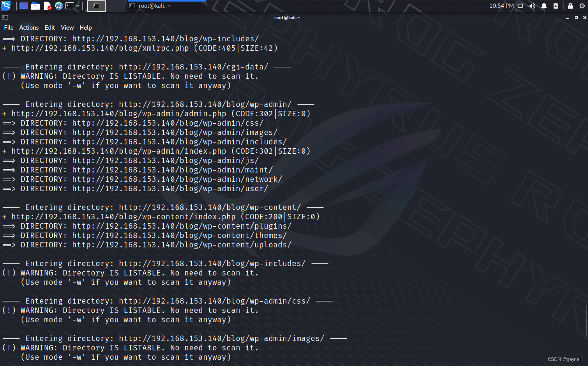This screenshot has width=588, height=366.
Task: Open the Edit menu
Action: click(x=50, y=28)
